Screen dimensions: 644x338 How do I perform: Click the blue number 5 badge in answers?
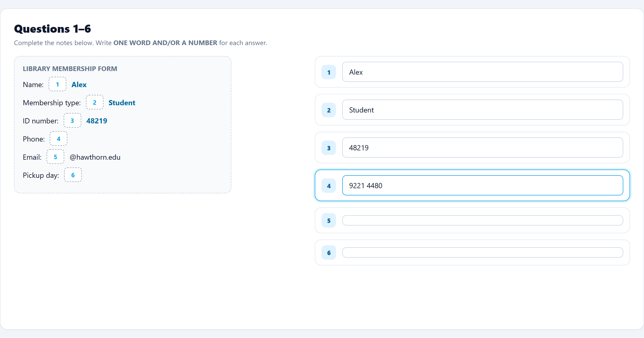[x=329, y=220]
